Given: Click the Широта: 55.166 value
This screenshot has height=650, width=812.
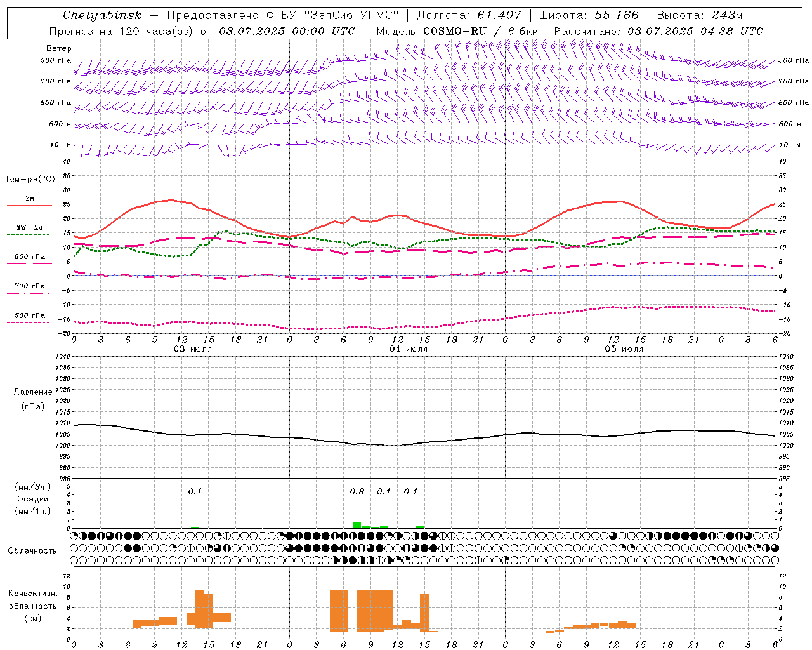Looking at the screenshot, I should 588,15.
